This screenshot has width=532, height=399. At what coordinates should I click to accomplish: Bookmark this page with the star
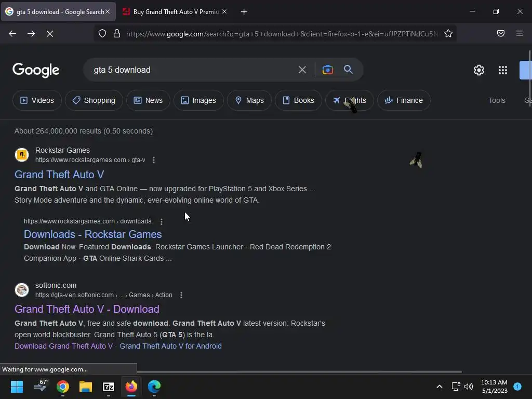coord(448,33)
